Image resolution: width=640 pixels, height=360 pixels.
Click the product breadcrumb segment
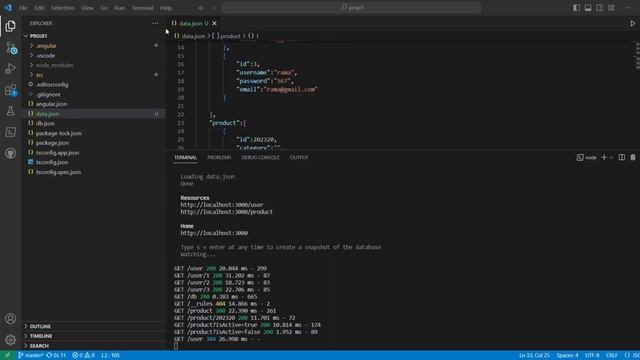[x=227, y=36]
